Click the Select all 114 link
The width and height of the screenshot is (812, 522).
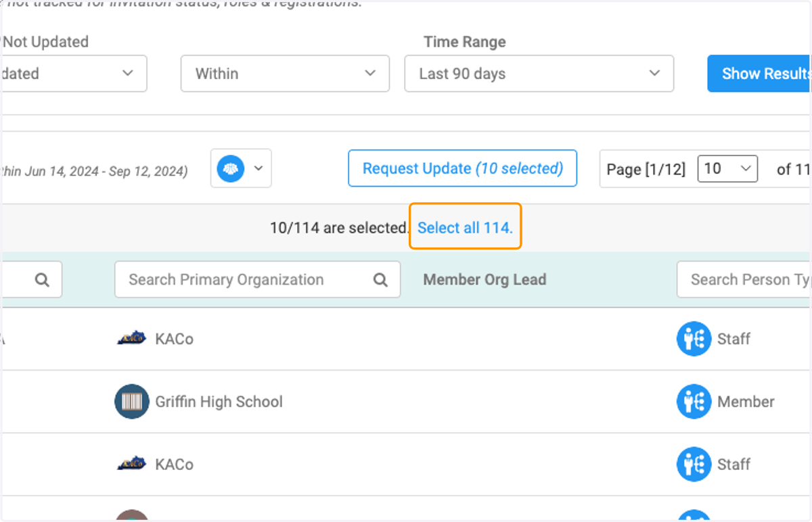coord(465,228)
